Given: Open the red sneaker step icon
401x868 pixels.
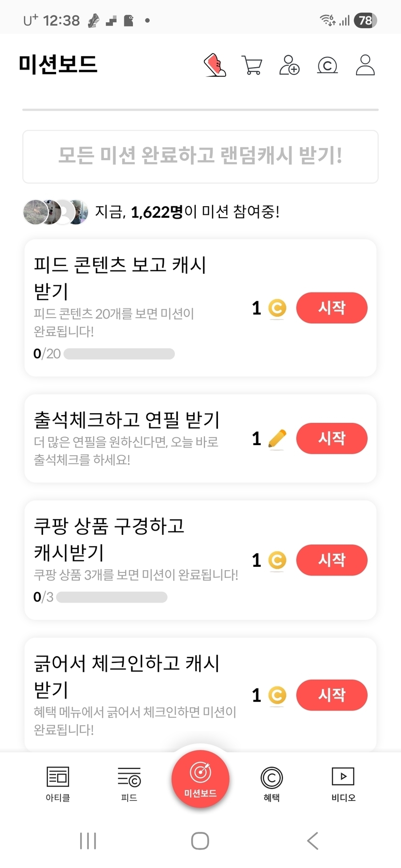Looking at the screenshot, I should pos(215,65).
